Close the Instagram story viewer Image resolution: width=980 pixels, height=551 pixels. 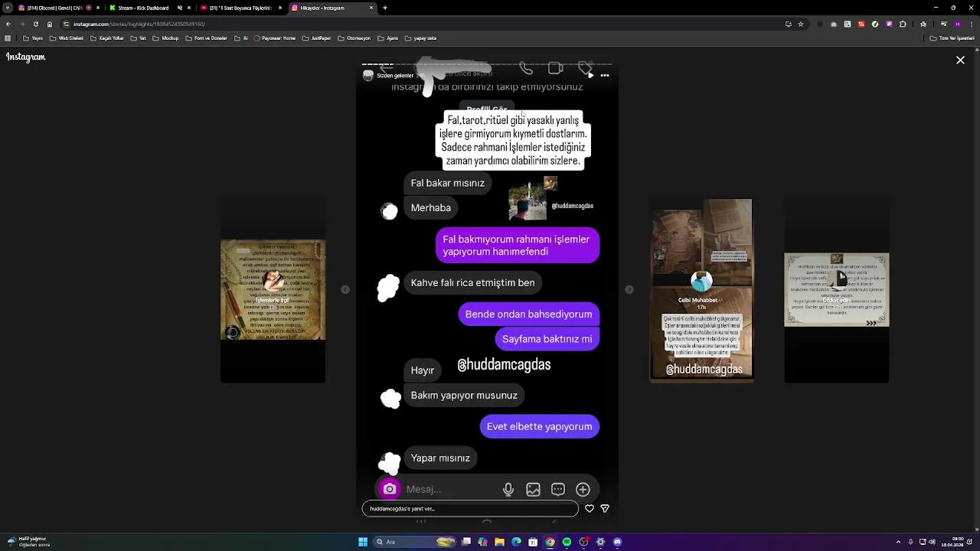coord(960,60)
